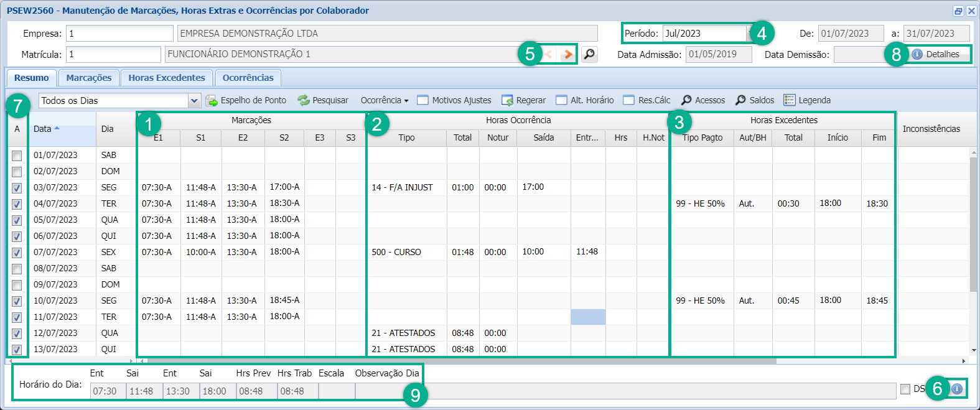Toggle the checkbox for 08/07/2023
This screenshot has height=410, width=980.
point(17,269)
